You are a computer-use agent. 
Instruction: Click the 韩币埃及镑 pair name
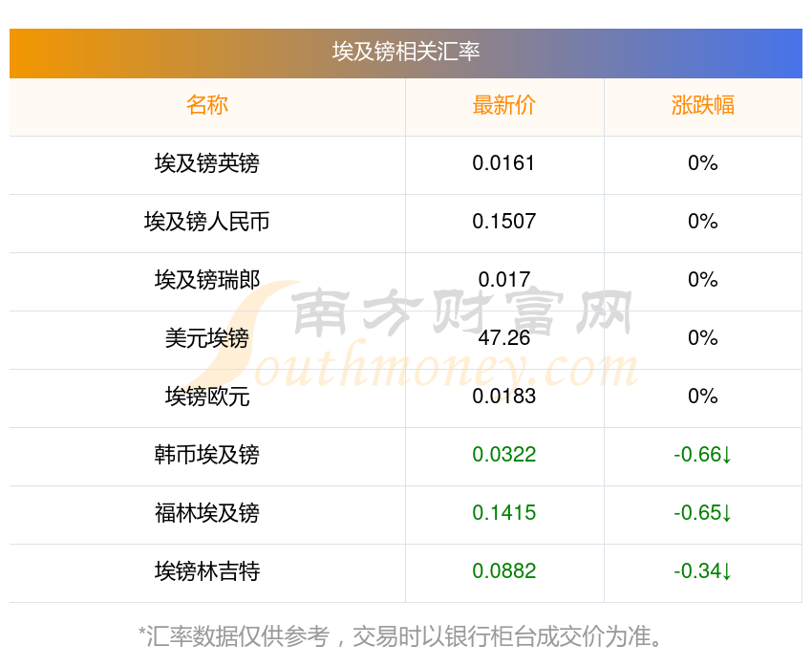207,455
